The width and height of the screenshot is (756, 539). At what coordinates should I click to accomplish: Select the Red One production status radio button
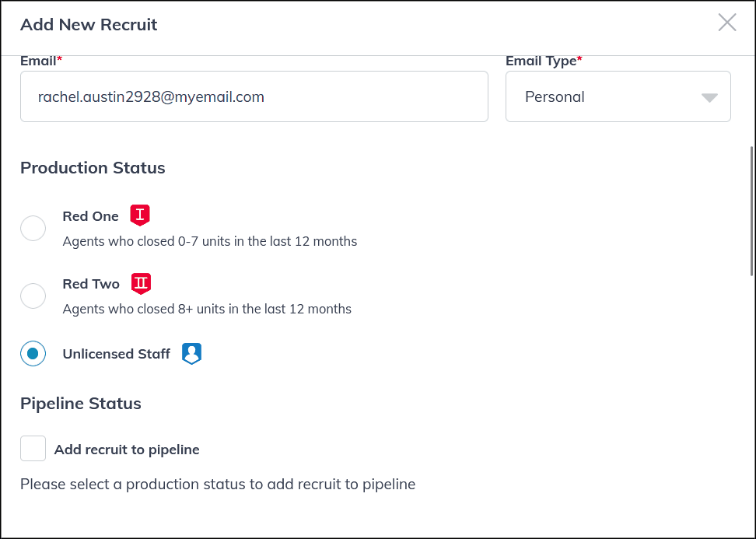pyautogui.click(x=33, y=228)
